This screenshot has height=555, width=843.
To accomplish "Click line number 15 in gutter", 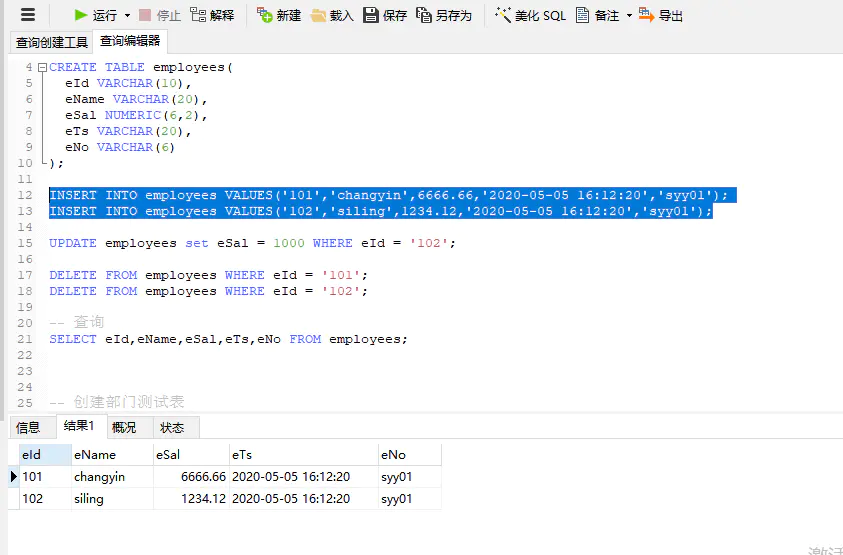I will pos(25,243).
